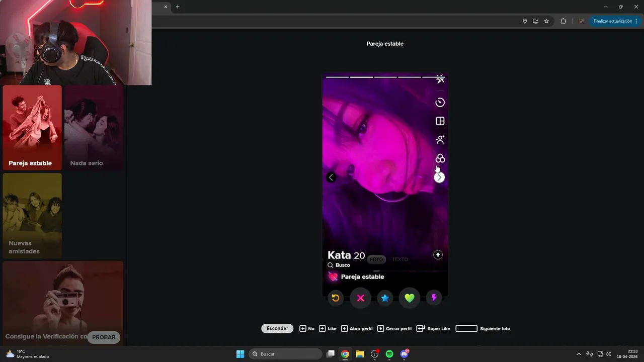Go to previous photo with left chevron
Screen dimensions: 644x362
click(331, 177)
